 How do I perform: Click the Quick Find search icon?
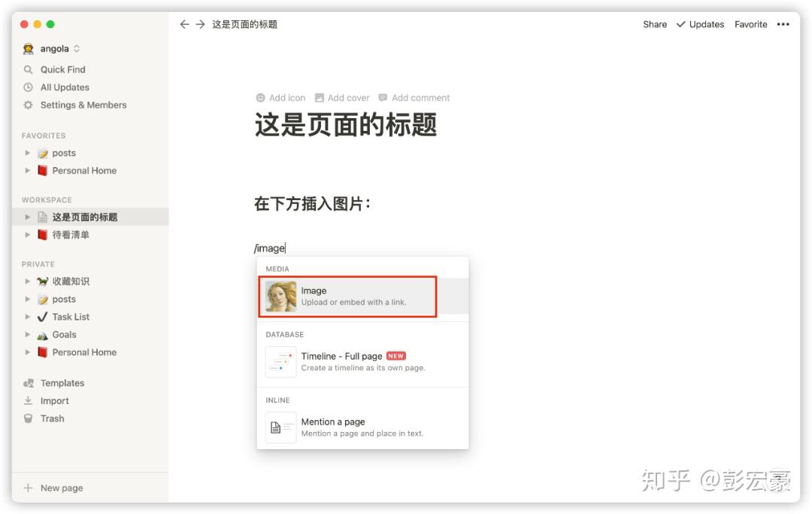tap(28, 69)
